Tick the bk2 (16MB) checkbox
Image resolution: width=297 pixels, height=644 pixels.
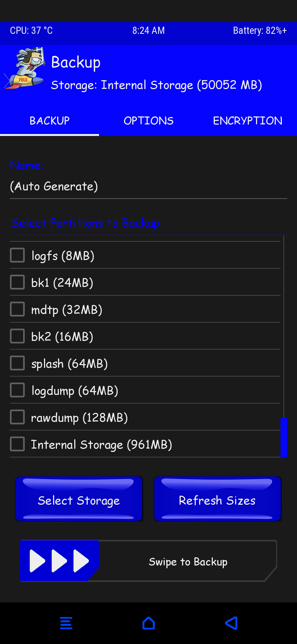pos(17,336)
